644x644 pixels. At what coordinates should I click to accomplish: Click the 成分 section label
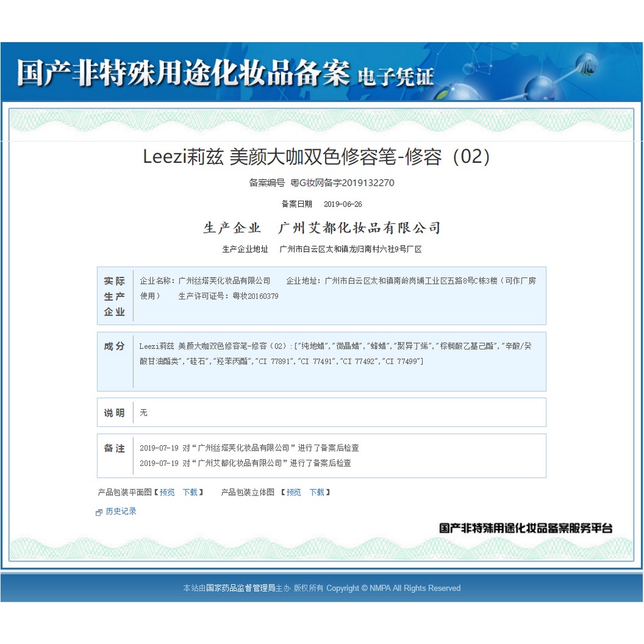[x=114, y=347]
